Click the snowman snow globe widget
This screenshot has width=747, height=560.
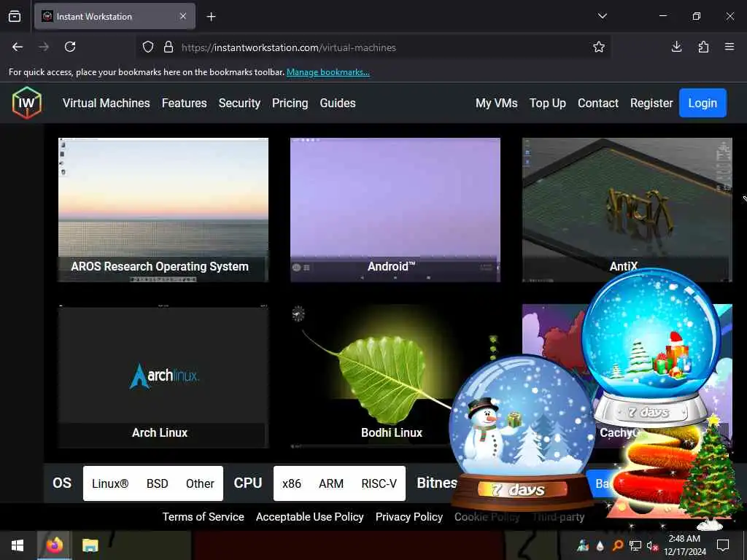522,433
